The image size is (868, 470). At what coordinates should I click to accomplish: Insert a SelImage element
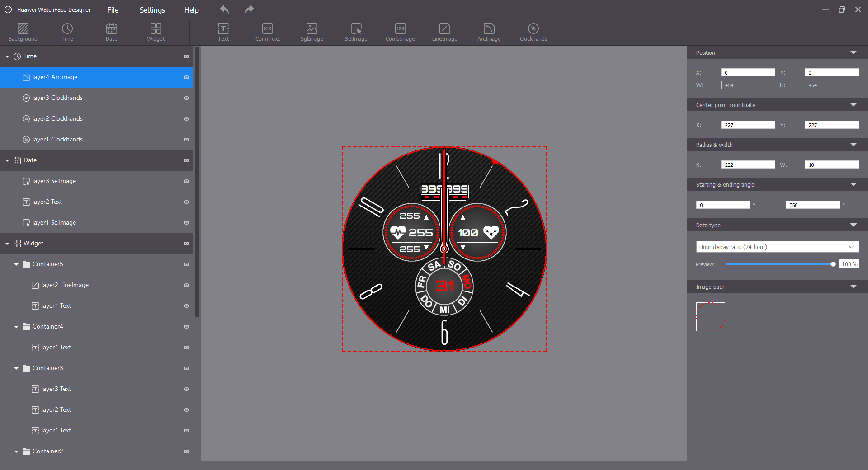356,32
